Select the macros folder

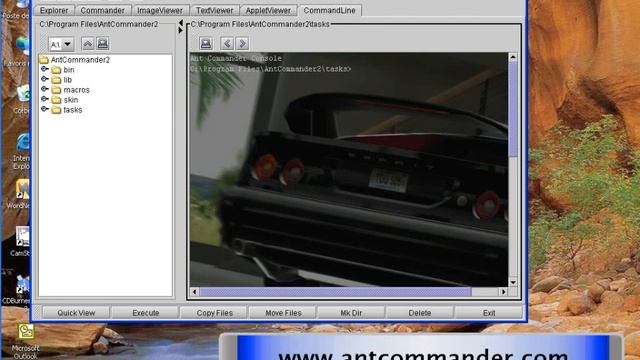(x=71, y=90)
